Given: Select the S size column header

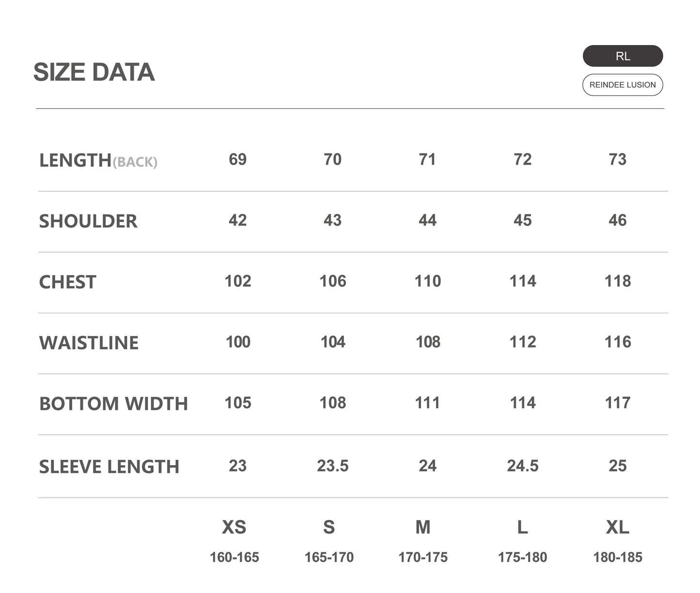Looking at the screenshot, I should tap(329, 527).
